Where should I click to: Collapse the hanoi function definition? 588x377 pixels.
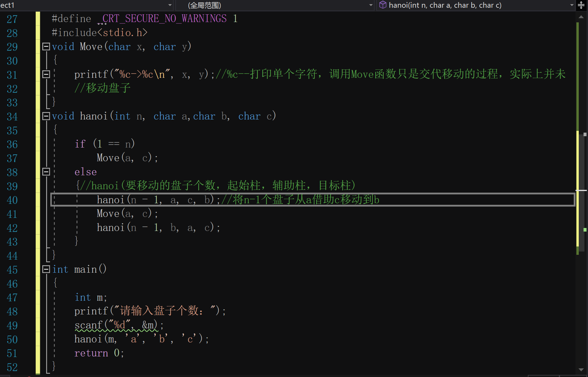tap(46, 116)
